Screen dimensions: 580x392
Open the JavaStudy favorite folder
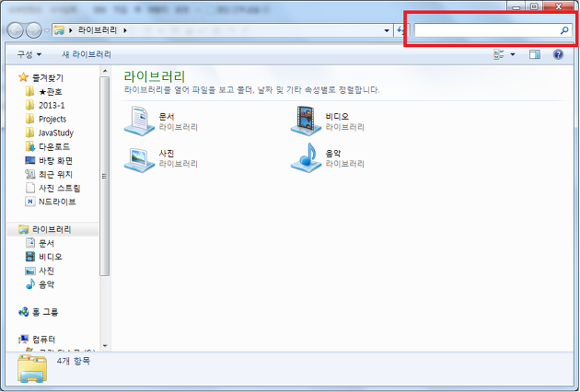coord(56,133)
